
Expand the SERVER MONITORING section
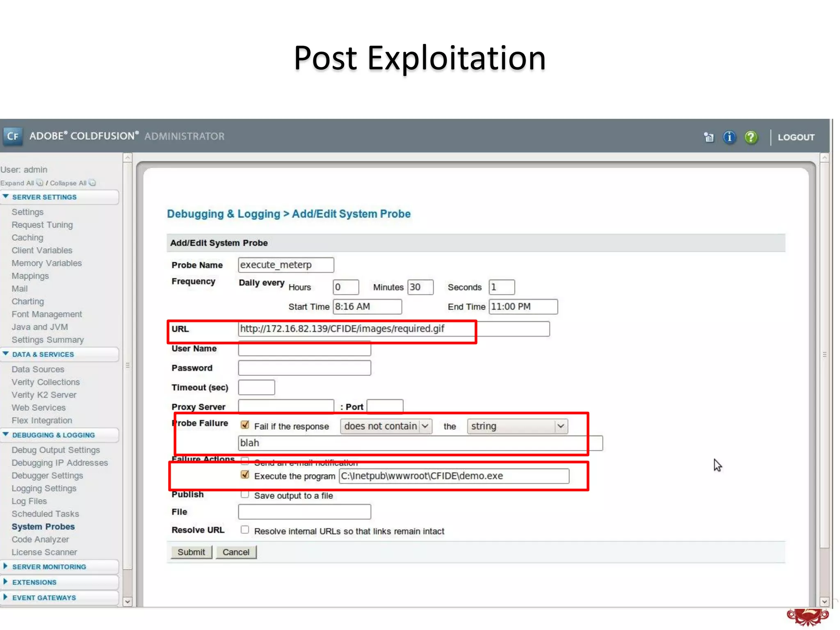[x=59, y=566]
